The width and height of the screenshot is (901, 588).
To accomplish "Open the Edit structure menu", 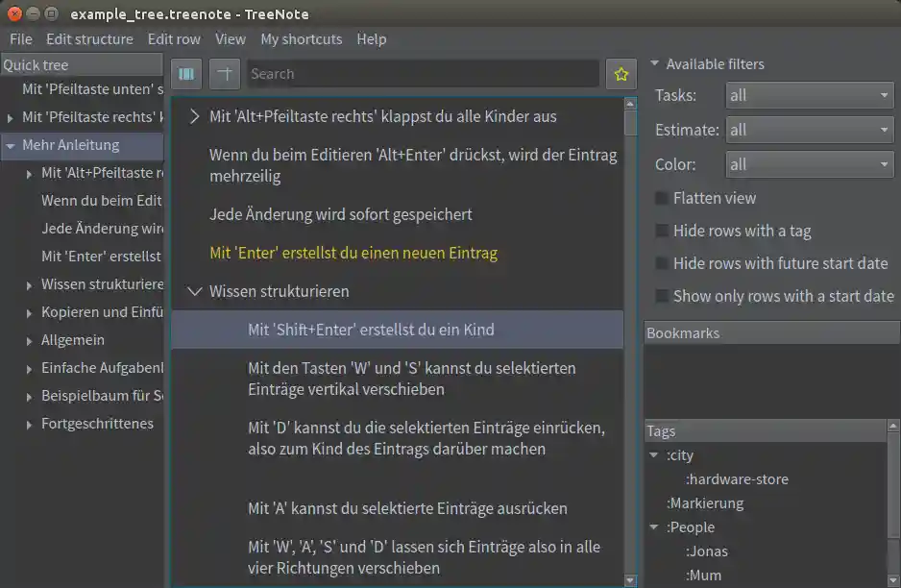I will (89, 39).
